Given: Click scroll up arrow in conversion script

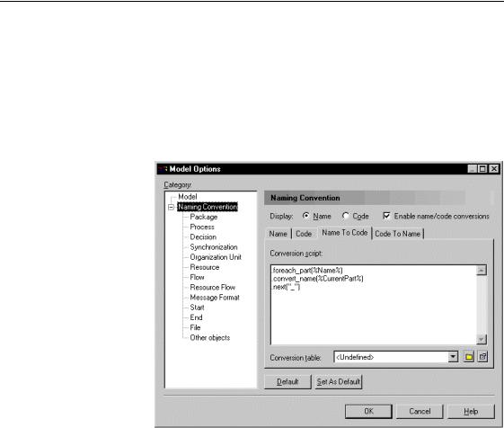Looking at the screenshot, I should click(482, 271).
